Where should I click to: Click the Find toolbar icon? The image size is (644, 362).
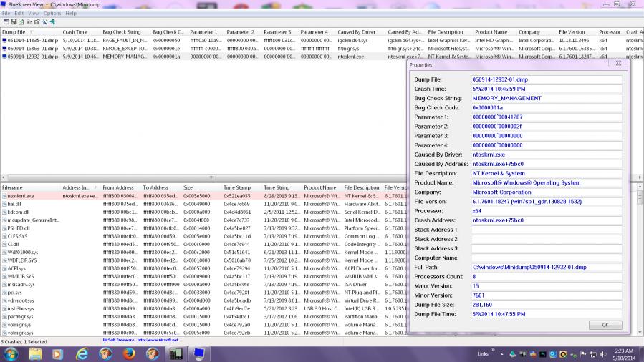point(44,22)
